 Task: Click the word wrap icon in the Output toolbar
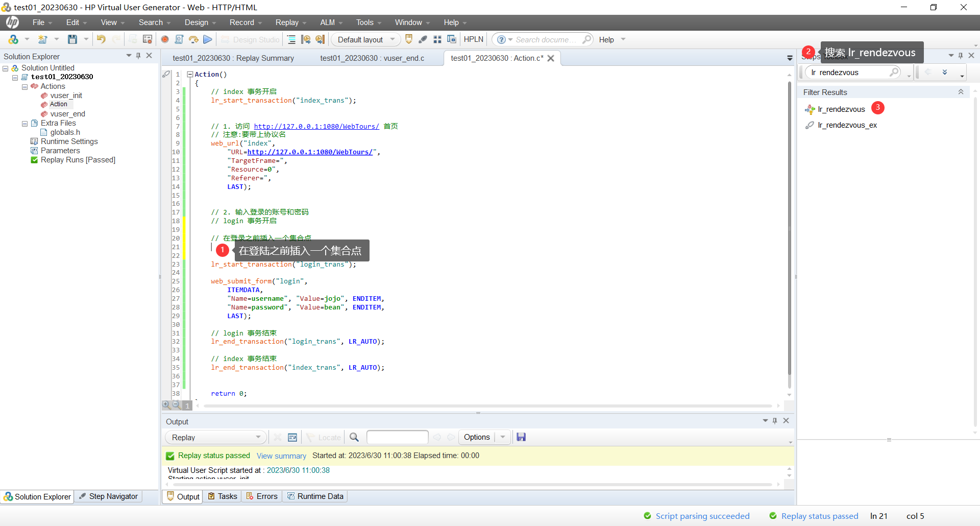[x=292, y=437]
